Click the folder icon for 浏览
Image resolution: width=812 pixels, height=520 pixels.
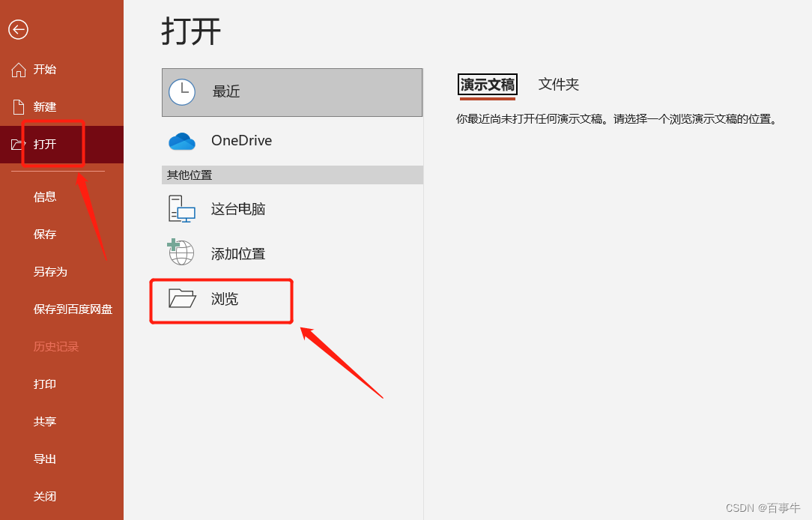182,298
